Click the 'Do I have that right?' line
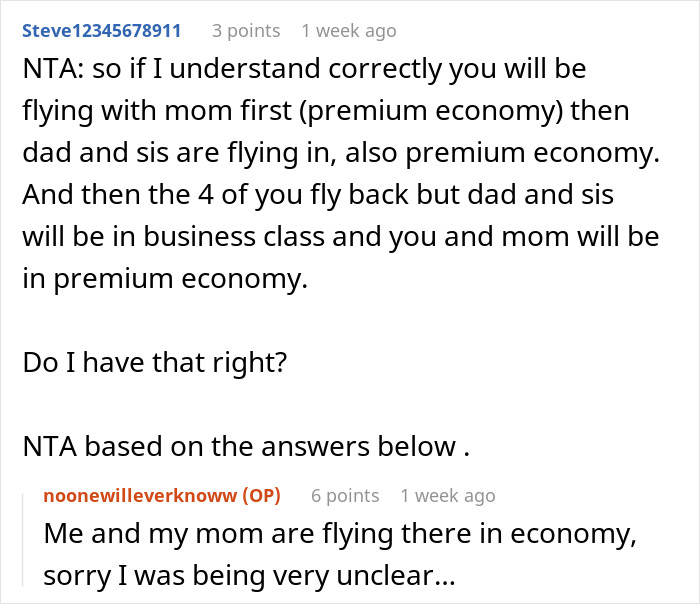This screenshot has height=604, width=700. 154,362
